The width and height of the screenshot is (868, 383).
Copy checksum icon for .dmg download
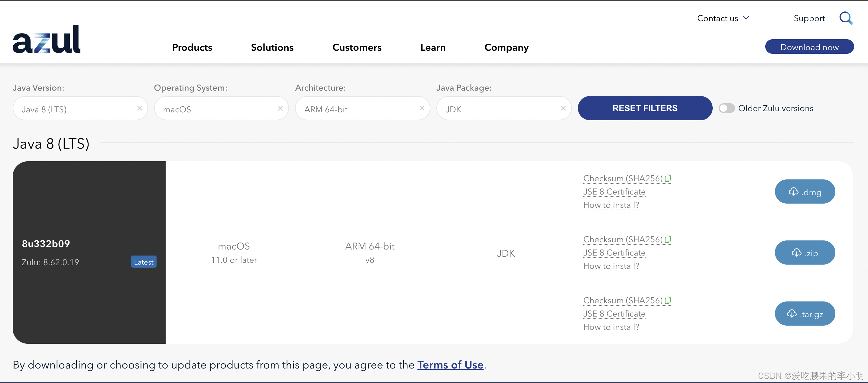[x=668, y=178]
